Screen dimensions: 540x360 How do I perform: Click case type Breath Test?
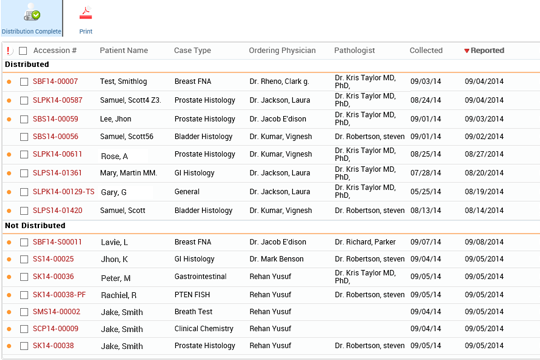tap(193, 312)
